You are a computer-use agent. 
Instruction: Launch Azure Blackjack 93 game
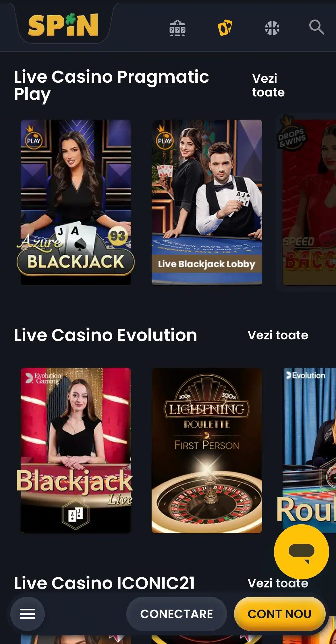click(76, 202)
